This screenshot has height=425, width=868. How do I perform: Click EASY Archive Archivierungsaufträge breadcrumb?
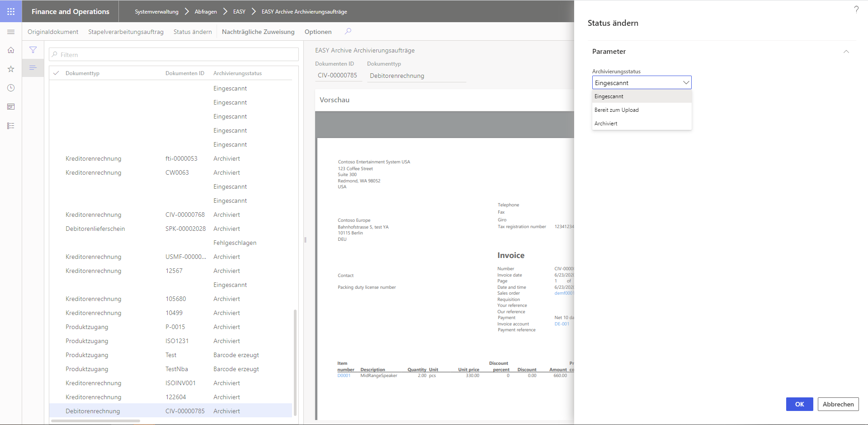pyautogui.click(x=304, y=12)
